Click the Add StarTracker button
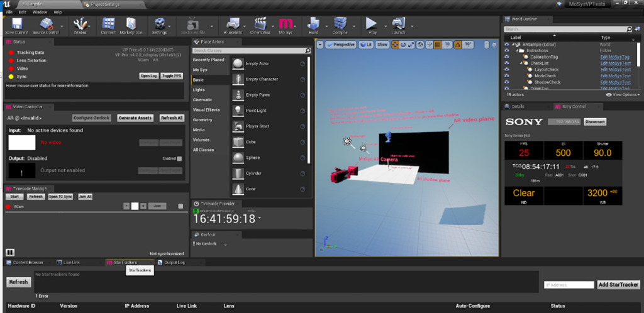Viewport: 644px width, 313px height. (x=619, y=285)
